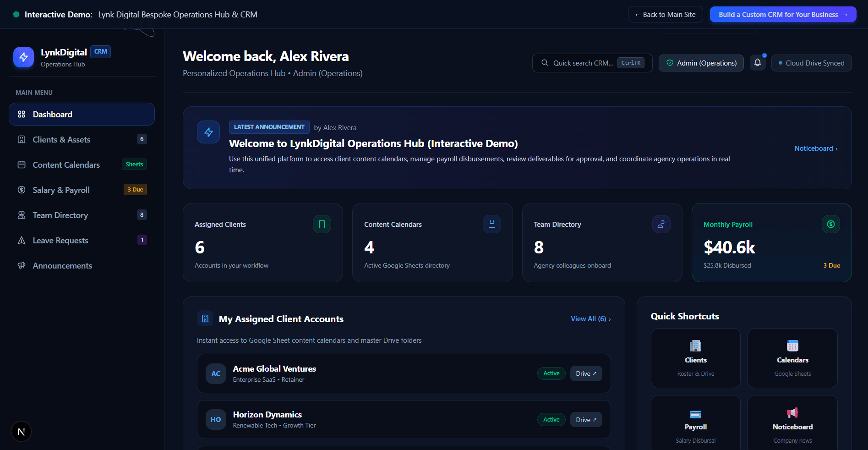
Task: Click the Sheets badge on Content Calendars
Action: 134,164
